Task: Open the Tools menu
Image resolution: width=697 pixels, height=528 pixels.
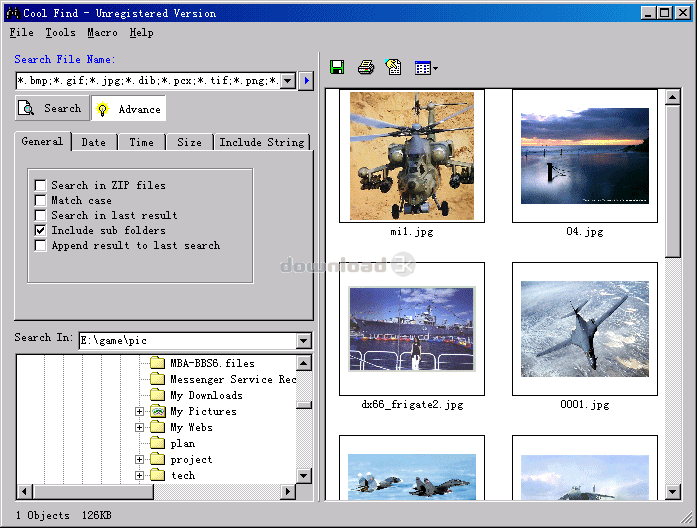Action: point(60,32)
